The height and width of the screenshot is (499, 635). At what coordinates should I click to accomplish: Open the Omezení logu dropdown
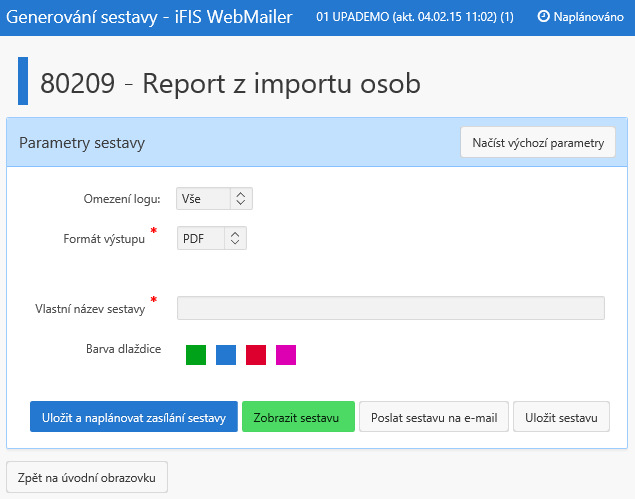(x=214, y=198)
